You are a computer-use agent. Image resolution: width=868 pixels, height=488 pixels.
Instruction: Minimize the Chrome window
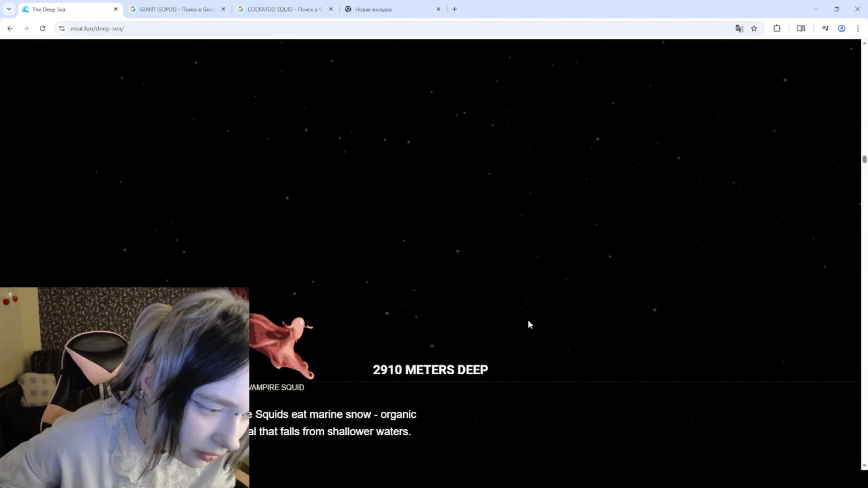pyautogui.click(x=816, y=9)
